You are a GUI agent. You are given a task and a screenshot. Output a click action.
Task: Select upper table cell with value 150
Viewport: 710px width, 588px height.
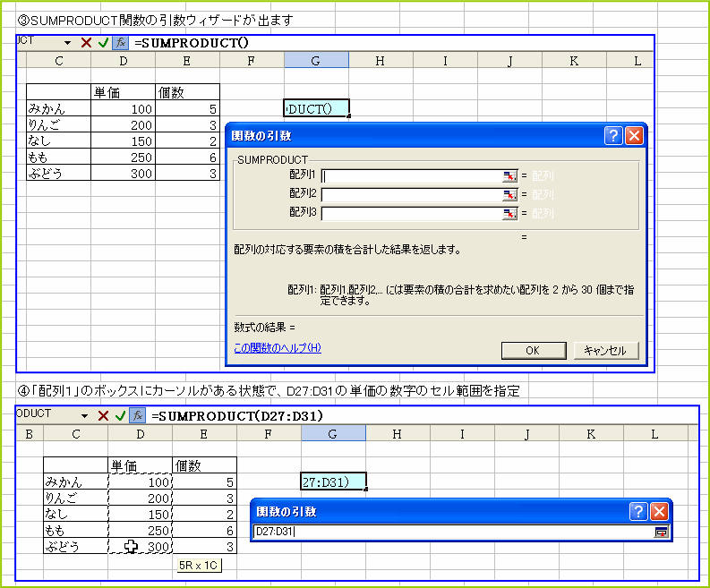pyautogui.click(x=124, y=141)
